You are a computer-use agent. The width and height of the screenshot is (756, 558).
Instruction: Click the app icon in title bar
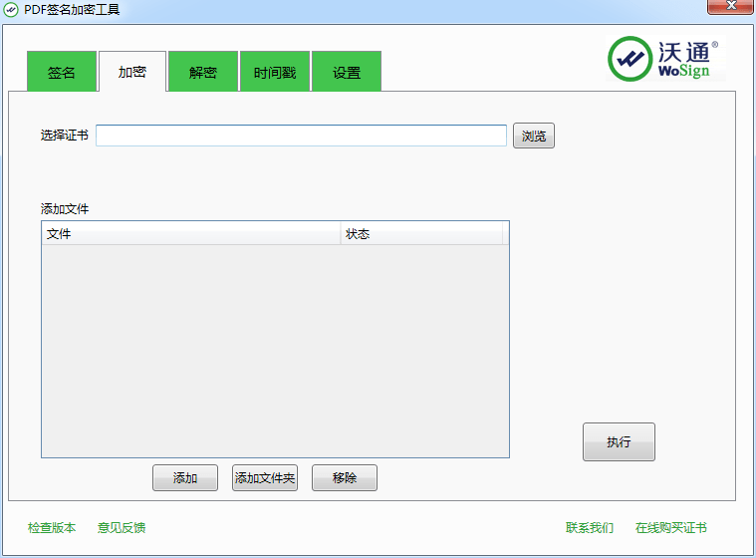[x=11, y=10]
